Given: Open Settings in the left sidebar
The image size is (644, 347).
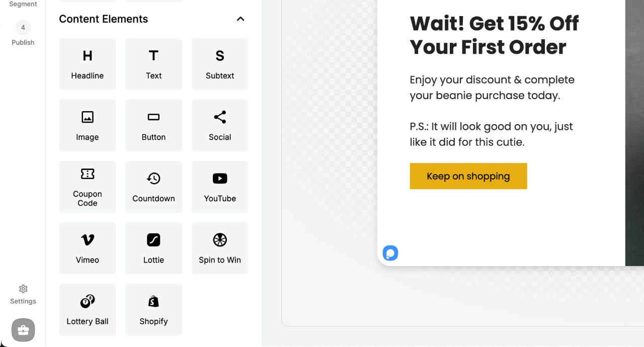Looking at the screenshot, I should click(23, 294).
